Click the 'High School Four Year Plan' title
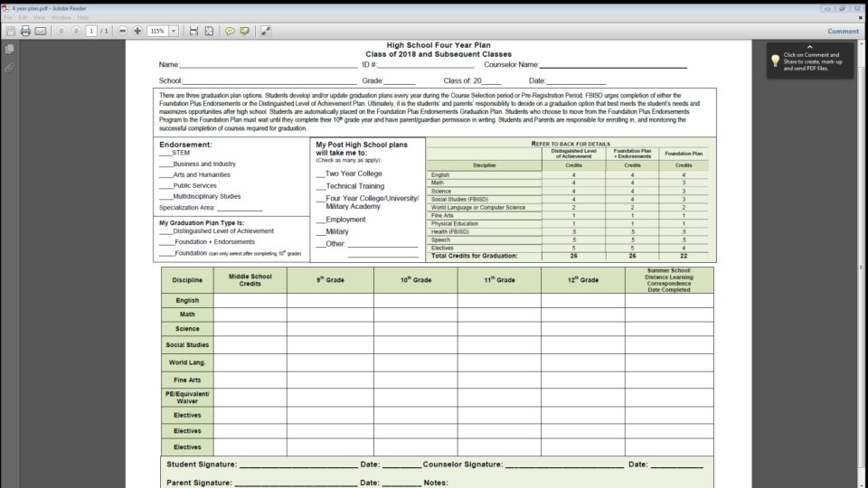The image size is (868, 488). 439,45
